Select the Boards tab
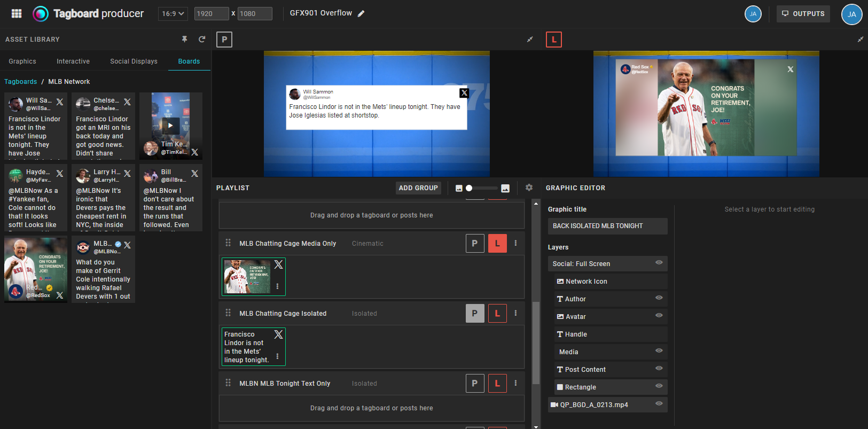 [x=189, y=61]
